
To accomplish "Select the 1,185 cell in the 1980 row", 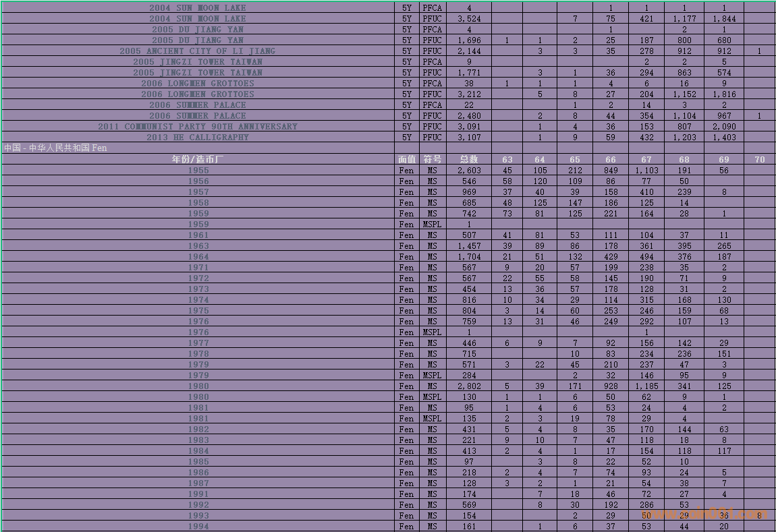I will [x=646, y=386].
